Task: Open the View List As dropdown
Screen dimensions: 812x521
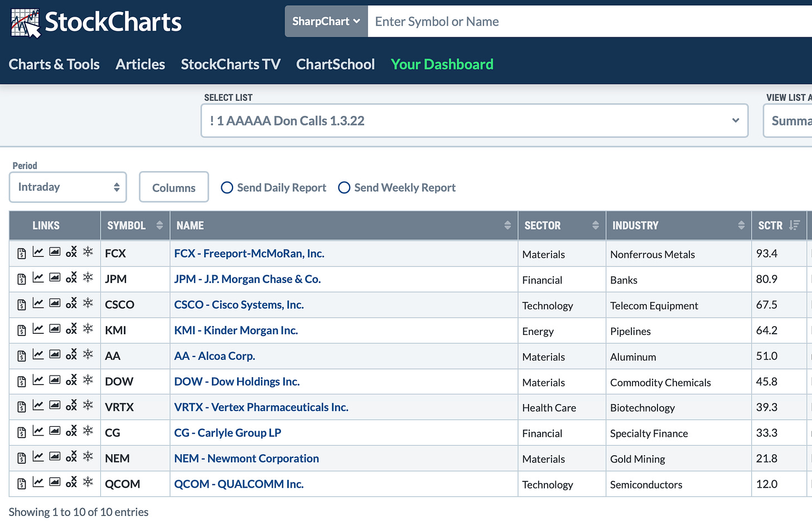Action: [x=787, y=120]
